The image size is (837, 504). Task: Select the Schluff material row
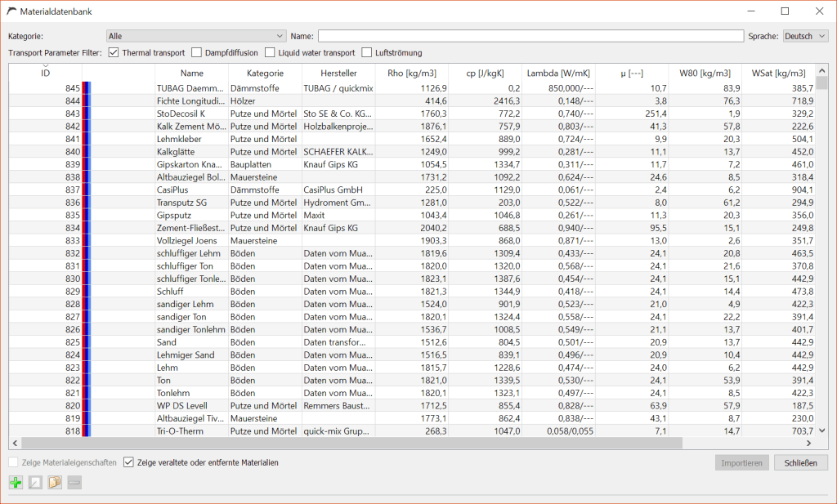pos(412,291)
